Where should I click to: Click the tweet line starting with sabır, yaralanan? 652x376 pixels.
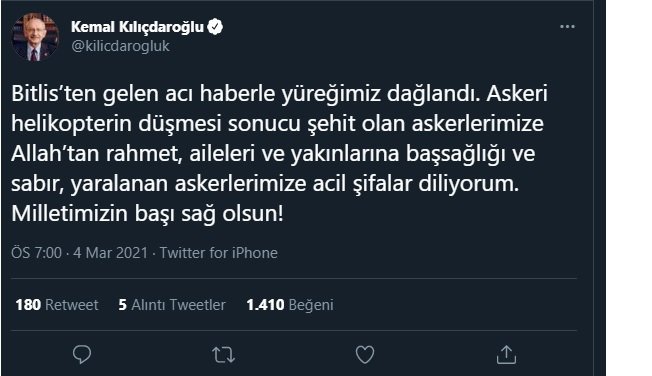point(265,184)
